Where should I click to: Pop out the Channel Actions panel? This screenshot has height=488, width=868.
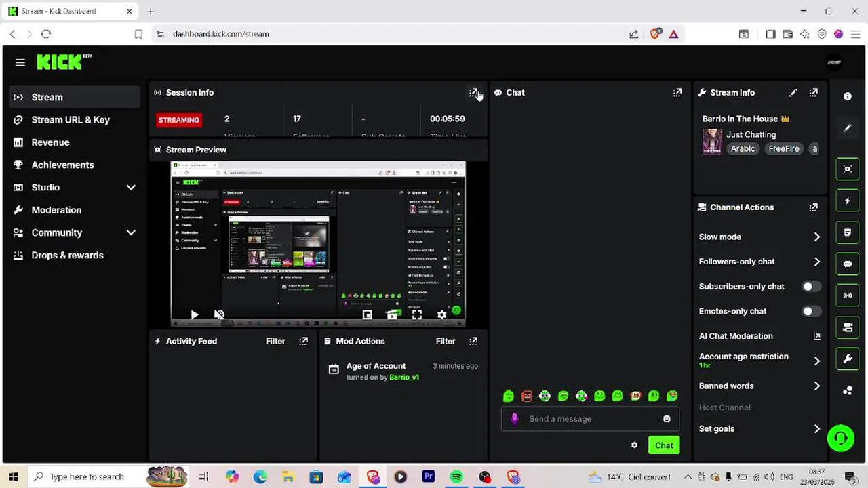(x=813, y=207)
